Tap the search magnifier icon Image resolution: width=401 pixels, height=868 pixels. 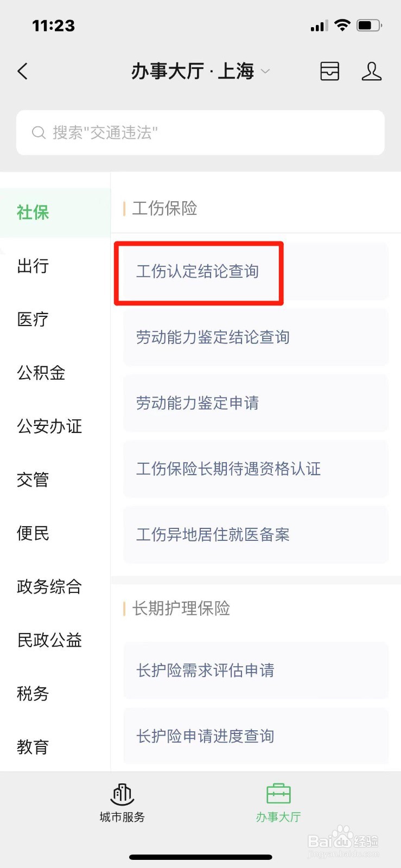pyautogui.click(x=39, y=132)
